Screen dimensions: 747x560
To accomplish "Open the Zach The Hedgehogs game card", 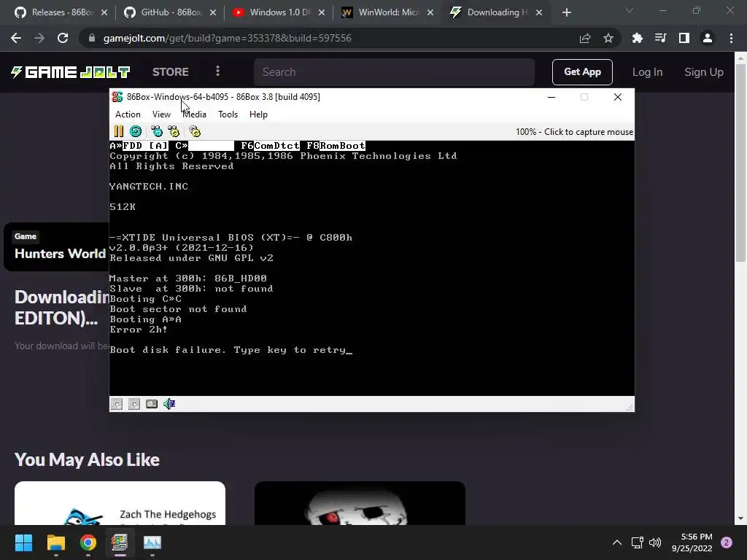I will (x=120, y=503).
